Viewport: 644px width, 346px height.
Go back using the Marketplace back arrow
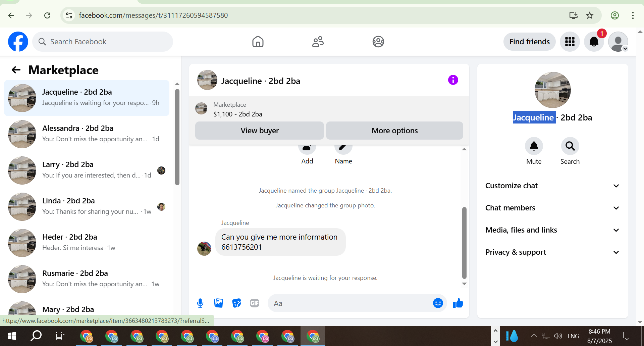(x=16, y=70)
